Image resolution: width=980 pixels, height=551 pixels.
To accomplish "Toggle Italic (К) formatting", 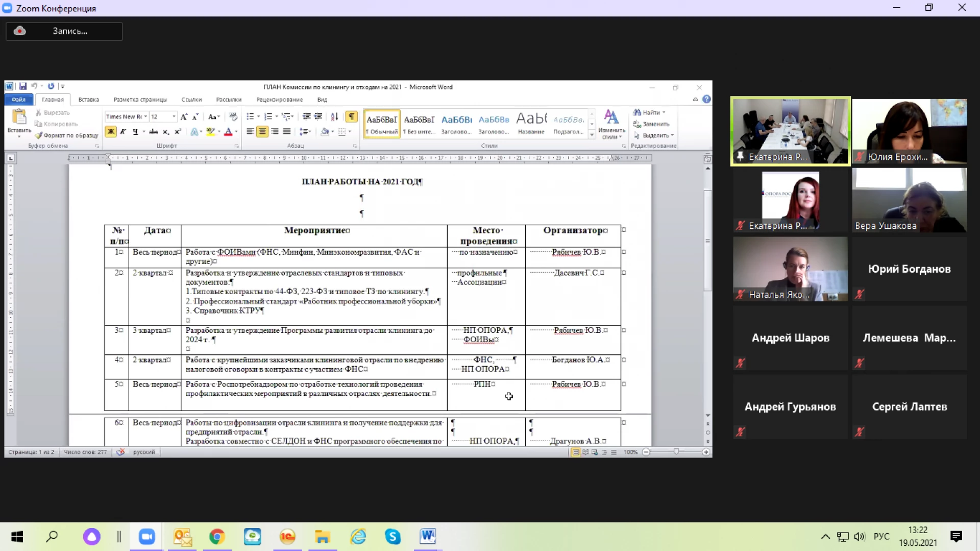I will (x=123, y=132).
